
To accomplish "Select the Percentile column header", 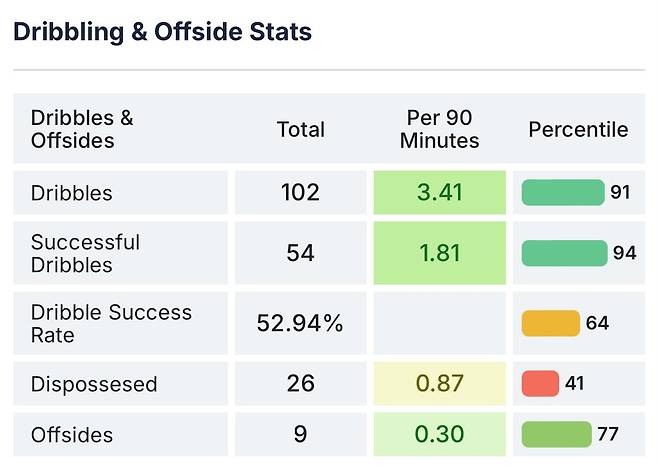I will coord(578,129).
